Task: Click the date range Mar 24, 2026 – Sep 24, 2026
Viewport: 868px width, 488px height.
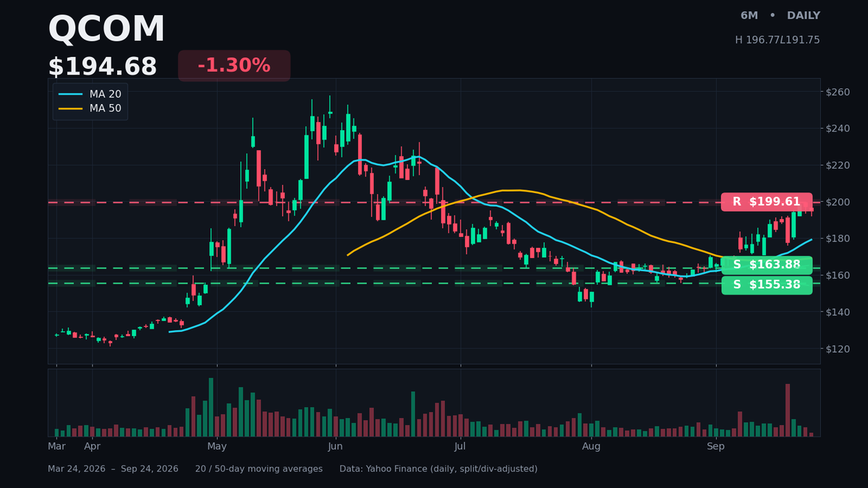Action: [x=113, y=469]
